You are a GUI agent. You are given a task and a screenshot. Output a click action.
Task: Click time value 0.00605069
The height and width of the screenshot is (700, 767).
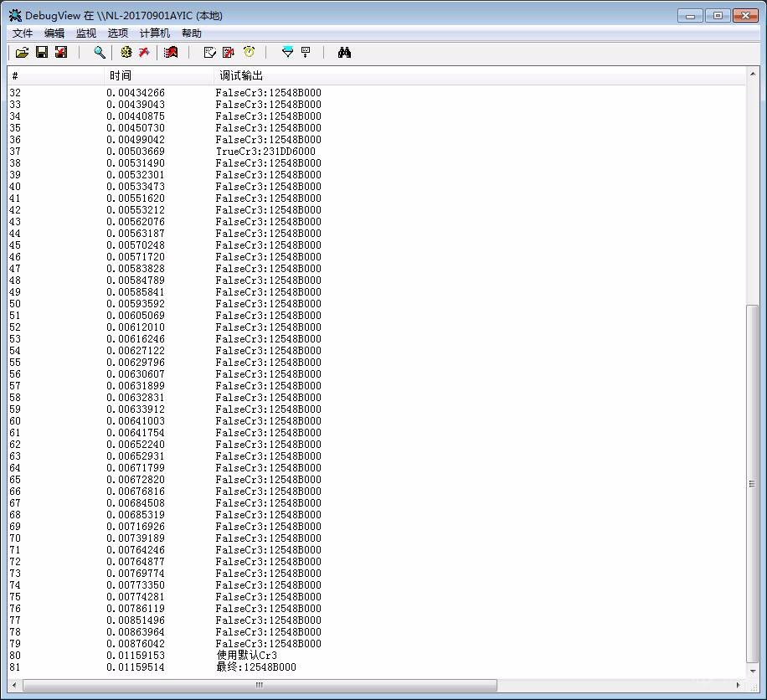coord(136,316)
